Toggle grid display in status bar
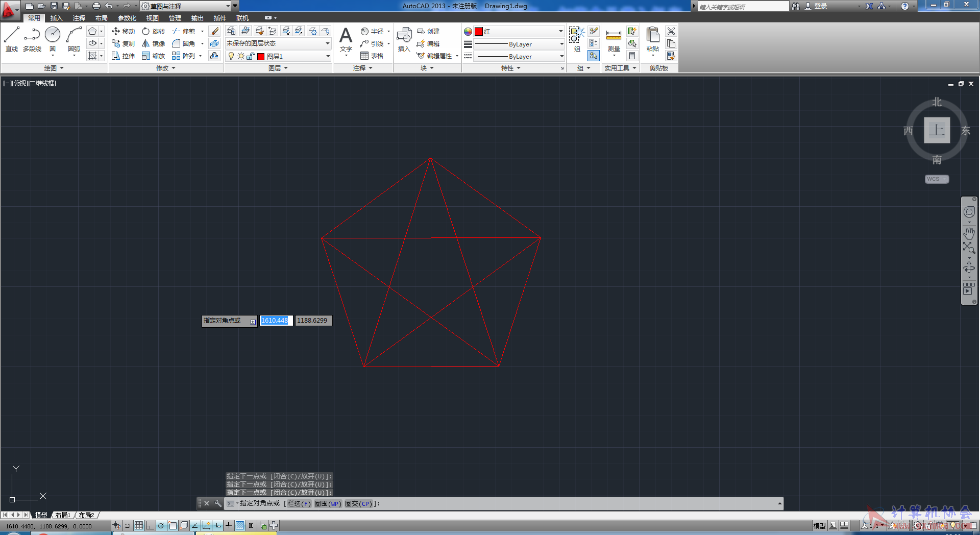Screen dimensions: 980x535 pos(139,525)
